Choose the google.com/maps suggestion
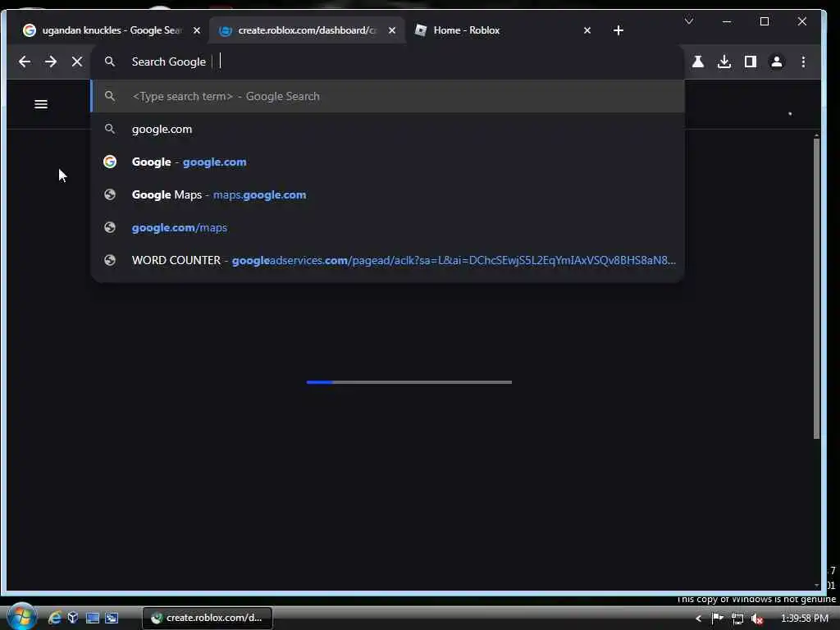This screenshot has width=840, height=630. coord(388,228)
